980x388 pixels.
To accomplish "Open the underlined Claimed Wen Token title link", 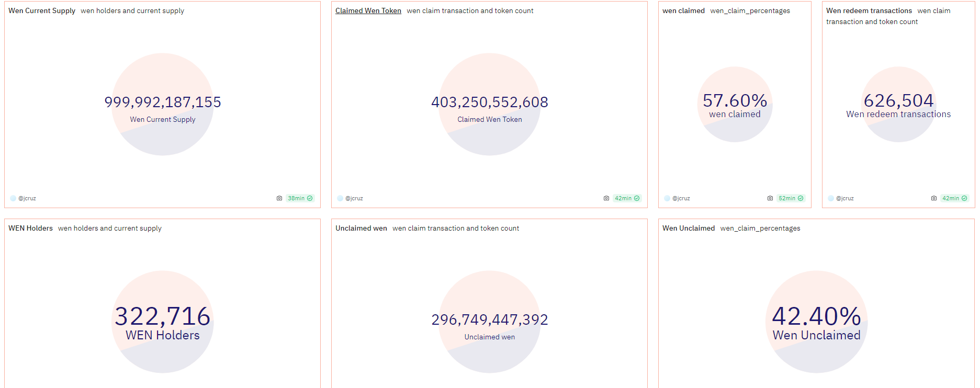I will (x=368, y=10).
